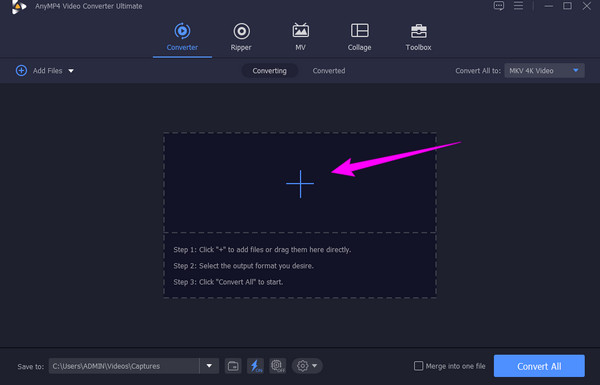Click the "Step 3" Convert All instruction text
The height and width of the screenshot is (385, 600).
click(228, 282)
